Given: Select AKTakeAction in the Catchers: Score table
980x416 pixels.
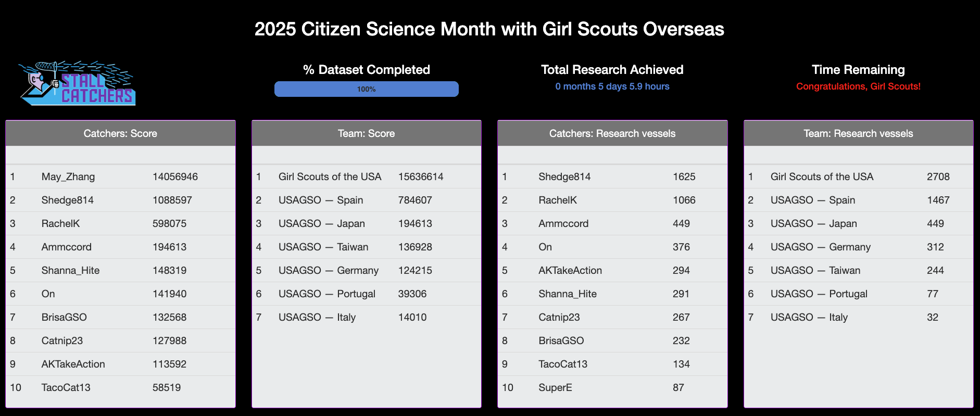Looking at the screenshot, I should coord(73,364).
